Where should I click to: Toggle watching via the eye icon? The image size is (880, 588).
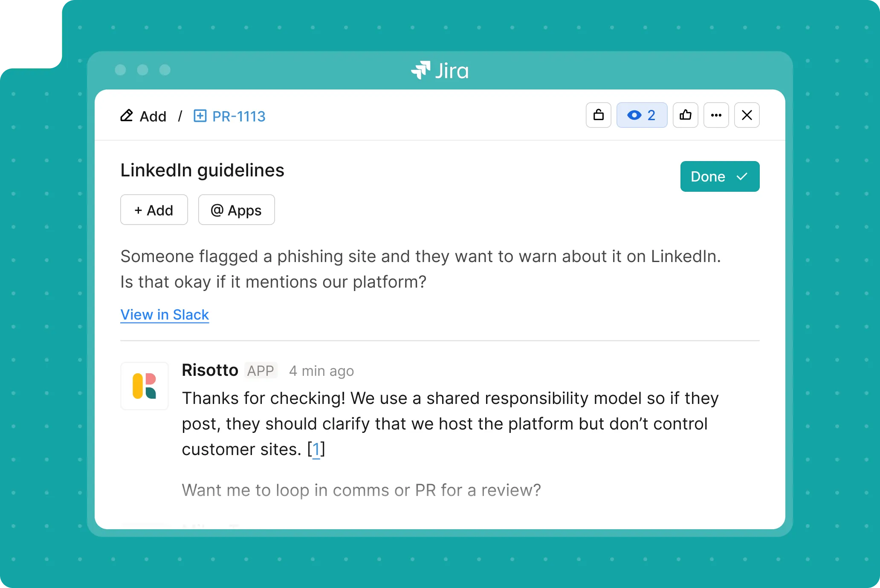click(635, 115)
